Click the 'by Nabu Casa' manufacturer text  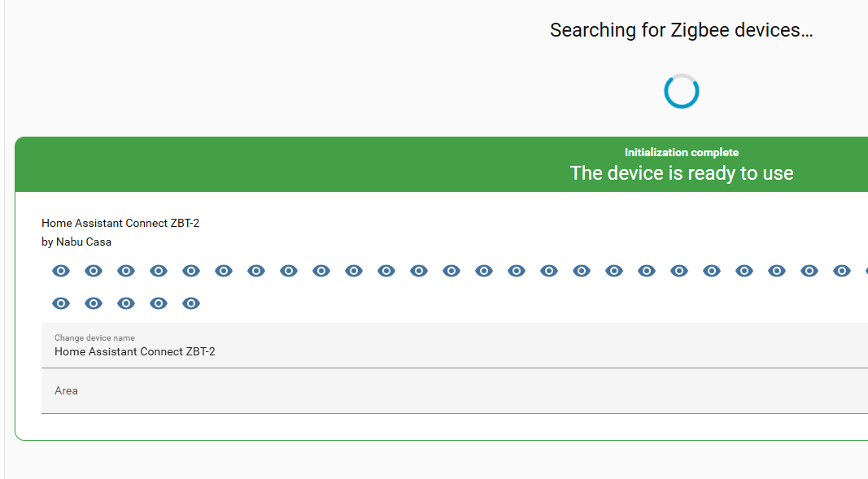tap(76, 242)
